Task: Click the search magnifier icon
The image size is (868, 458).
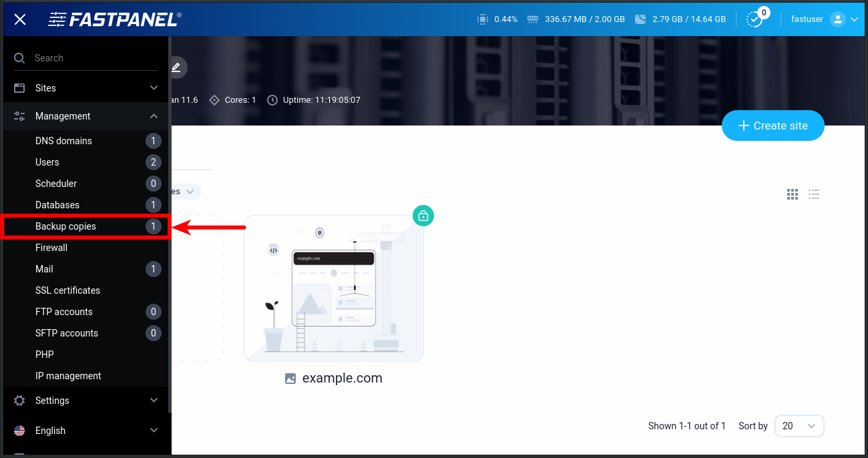Action: tap(19, 58)
